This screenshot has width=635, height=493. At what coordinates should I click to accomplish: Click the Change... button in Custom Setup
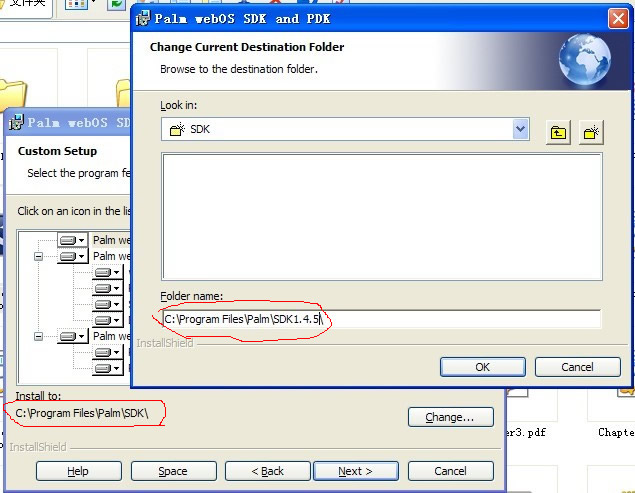pos(451,417)
